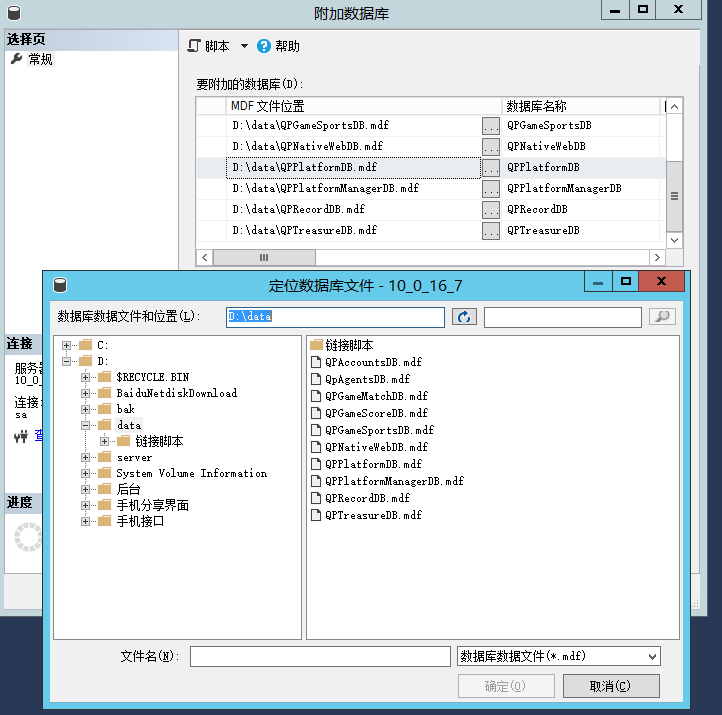Click the search magnifier icon button
Image resolution: width=722 pixels, height=715 pixels.
click(662, 317)
